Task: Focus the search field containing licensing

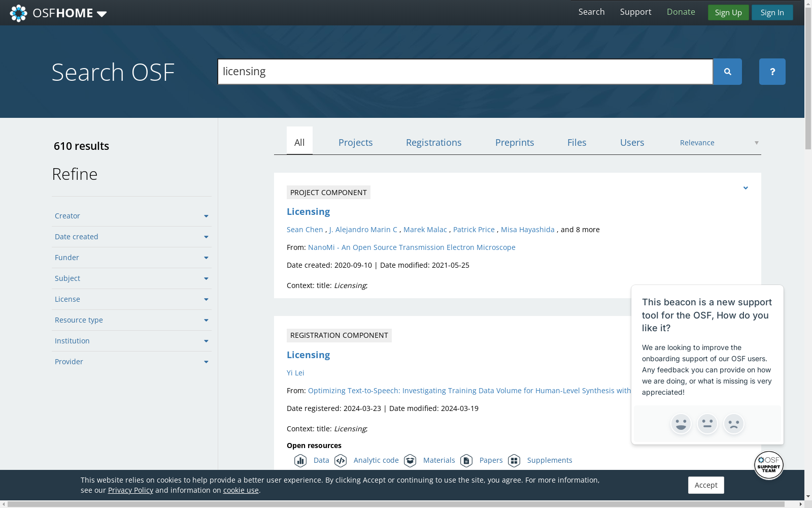Action: [x=465, y=72]
